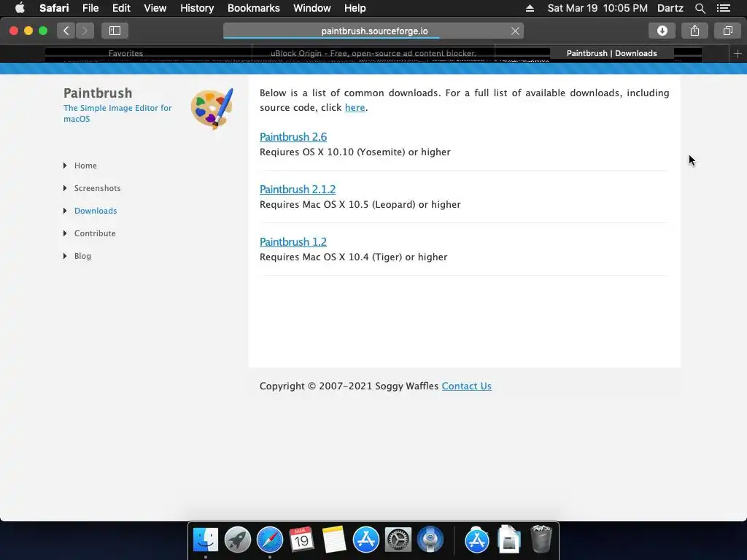This screenshot has width=747, height=560.
Task: Open Applications folder stack in Dock
Action: click(x=477, y=540)
